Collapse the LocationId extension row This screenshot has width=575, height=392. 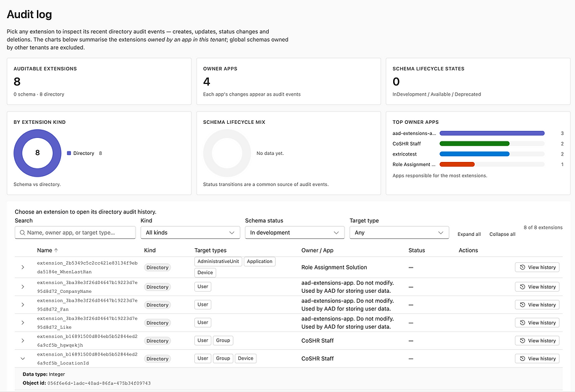point(23,359)
